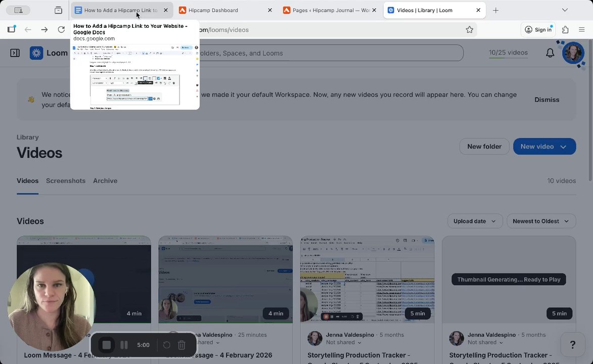Image resolution: width=593 pixels, height=364 pixels.
Task: Expand the Upload date sort dropdown
Action: pyautogui.click(x=475, y=221)
